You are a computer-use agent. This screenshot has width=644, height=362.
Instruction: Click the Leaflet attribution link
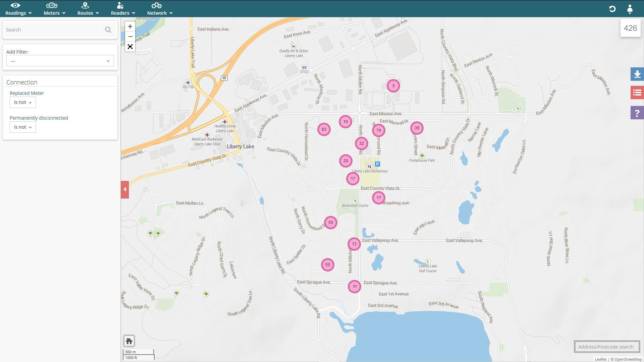point(600,359)
